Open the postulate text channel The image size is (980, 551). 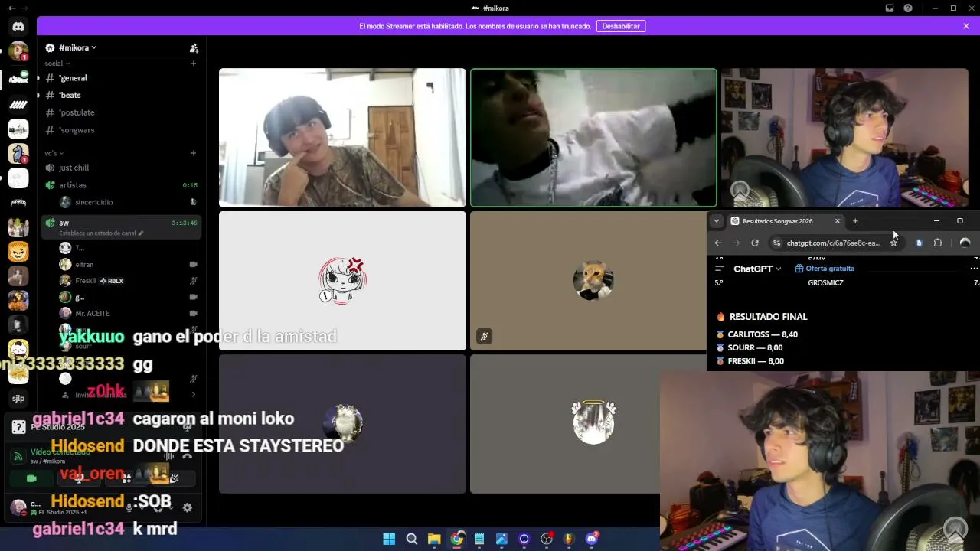[121, 112]
